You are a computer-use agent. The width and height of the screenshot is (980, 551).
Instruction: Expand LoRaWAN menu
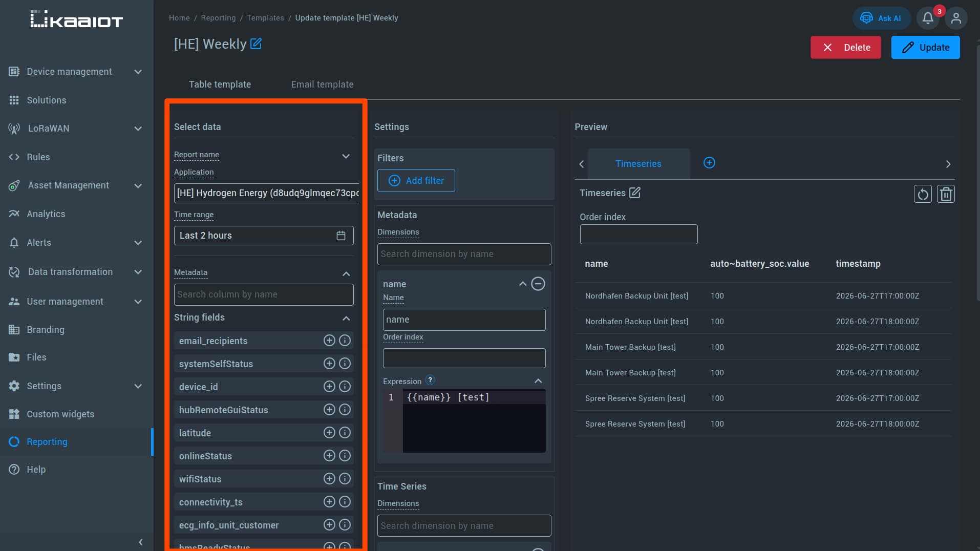pos(138,129)
